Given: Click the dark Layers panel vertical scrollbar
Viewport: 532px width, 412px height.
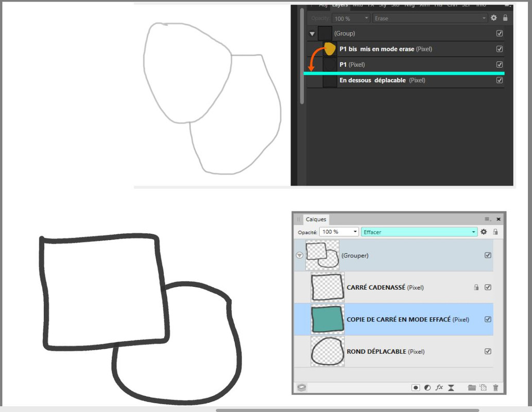Looking at the screenshot, I should click(302, 56).
